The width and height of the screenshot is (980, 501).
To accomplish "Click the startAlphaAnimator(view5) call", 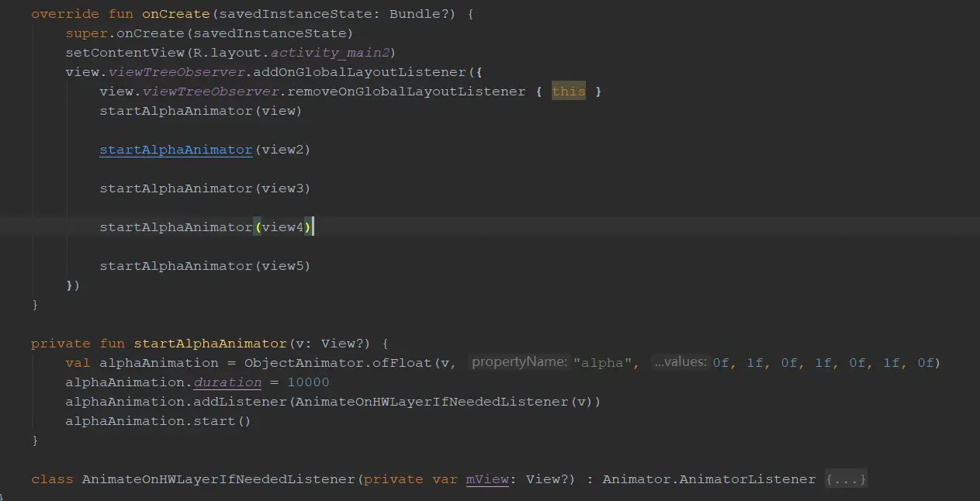I will coord(205,266).
